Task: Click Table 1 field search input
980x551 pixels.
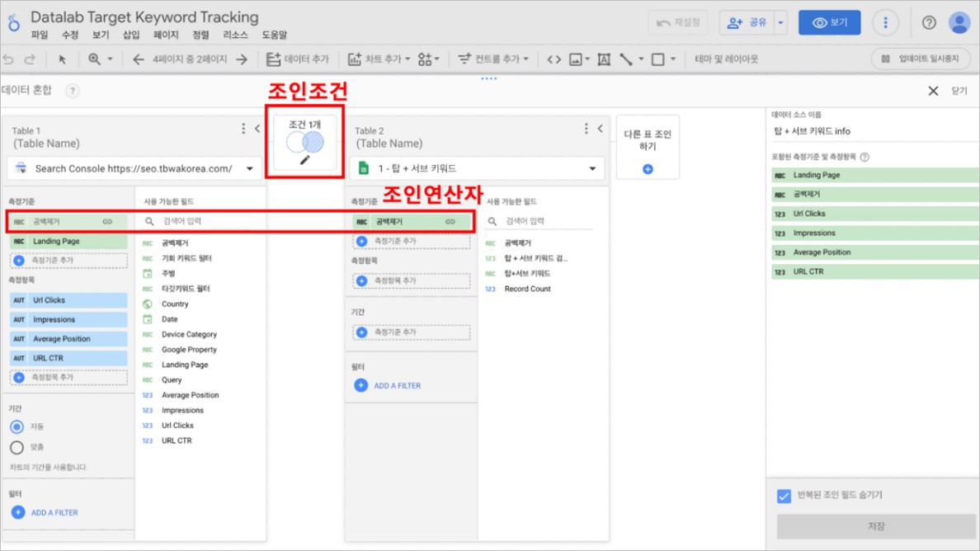Action: coord(199,221)
